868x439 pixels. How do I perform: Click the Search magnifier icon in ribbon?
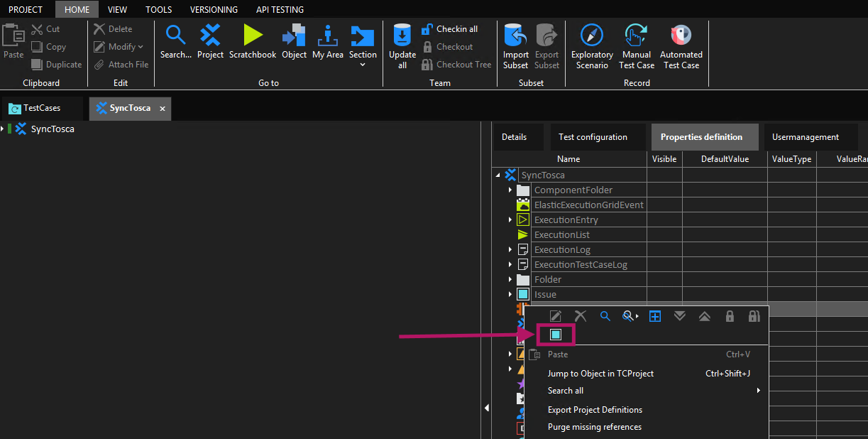[175, 36]
